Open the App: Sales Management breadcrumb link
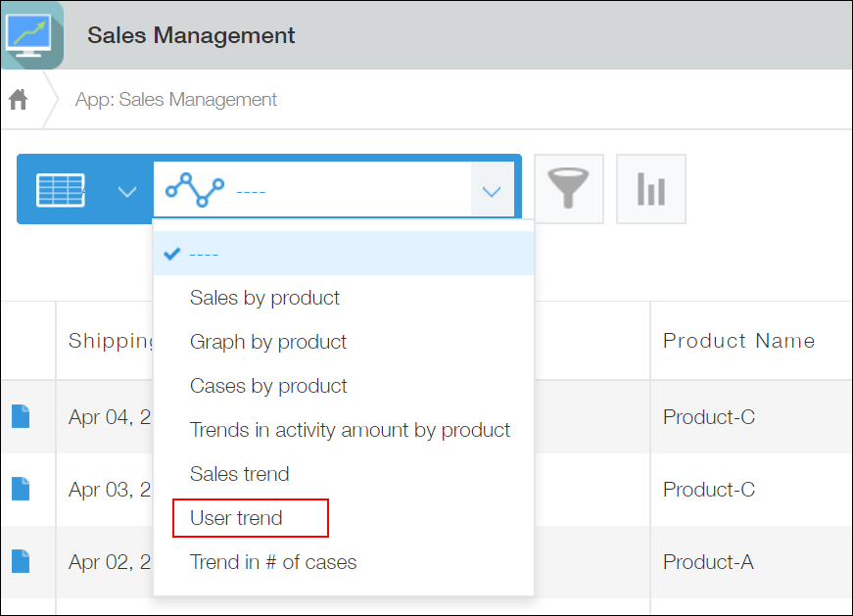Image resolution: width=853 pixels, height=616 pixels. (x=176, y=99)
